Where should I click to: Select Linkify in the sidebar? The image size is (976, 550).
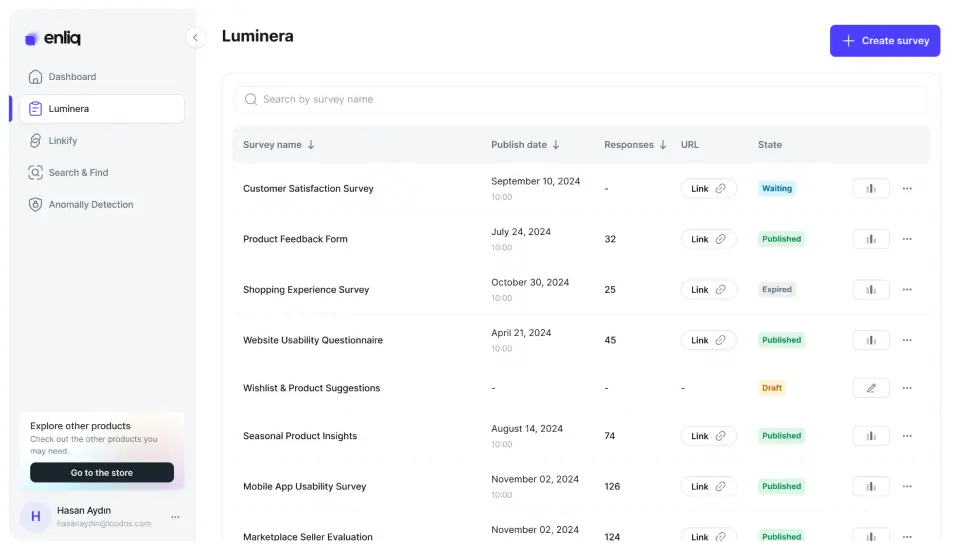[x=62, y=141]
